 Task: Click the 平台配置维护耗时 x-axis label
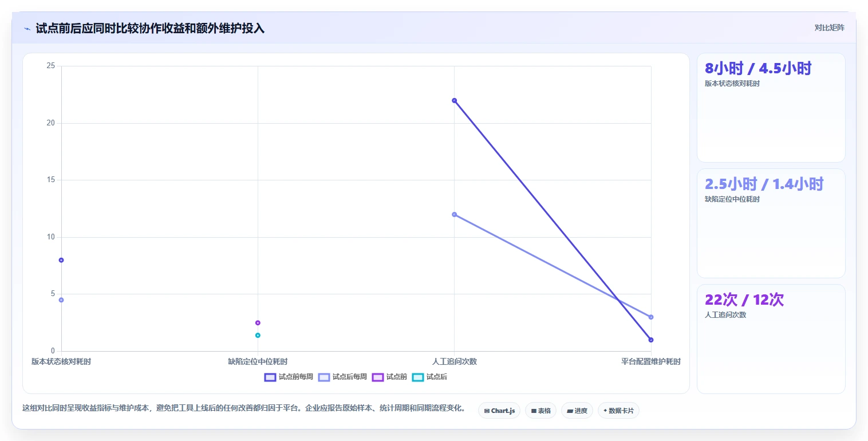(x=651, y=361)
